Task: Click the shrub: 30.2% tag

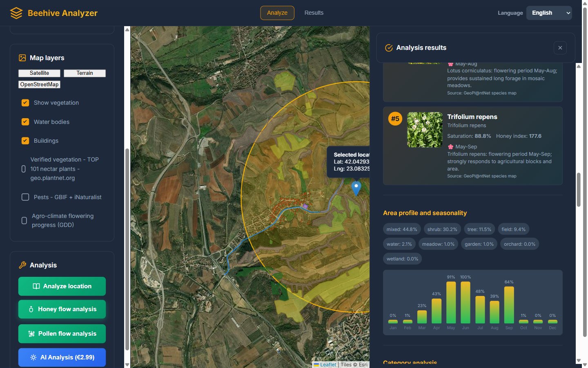Action: (x=442, y=229)
